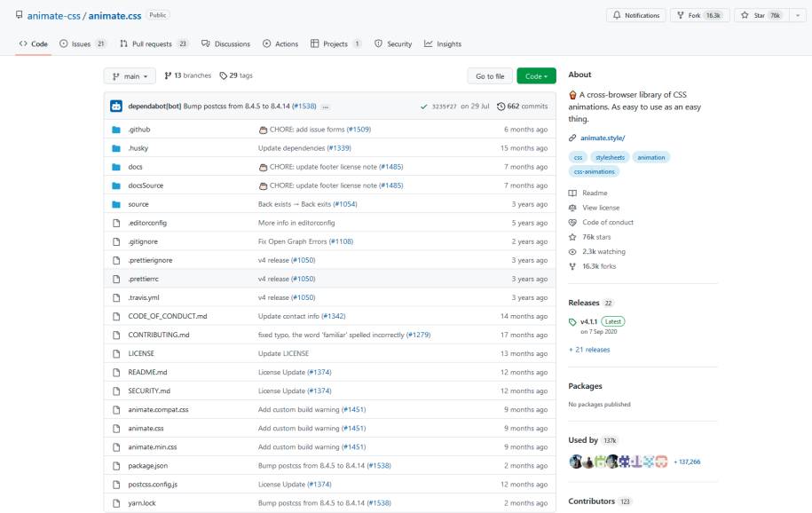Open the animate.min.css file

[x=153, y=447]
